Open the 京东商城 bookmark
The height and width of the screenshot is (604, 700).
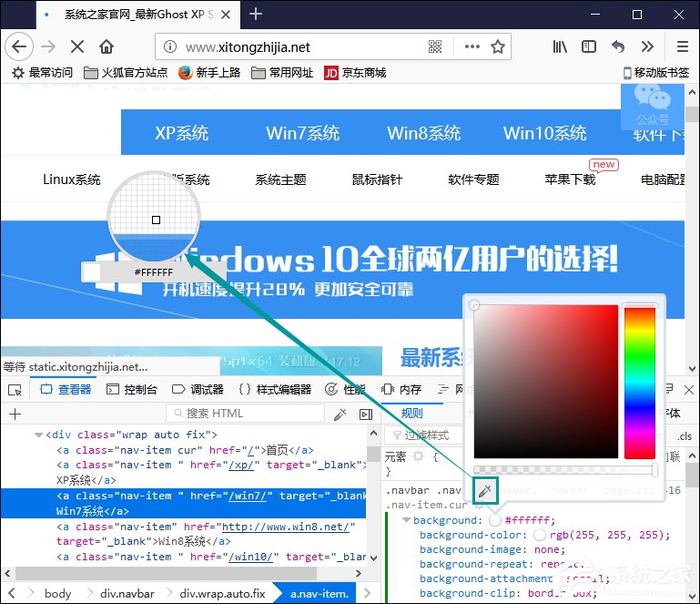coord(355,73)
